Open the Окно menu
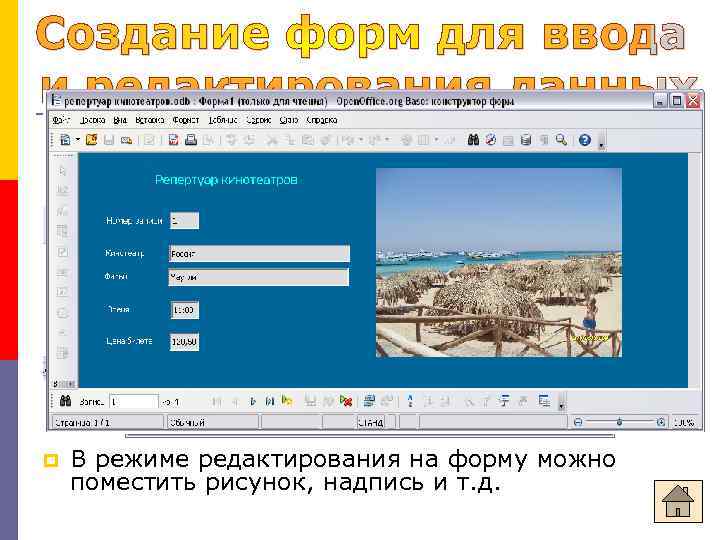Image resolution: width=720 pixels, height=540 pixels. [x=289, y=120]
